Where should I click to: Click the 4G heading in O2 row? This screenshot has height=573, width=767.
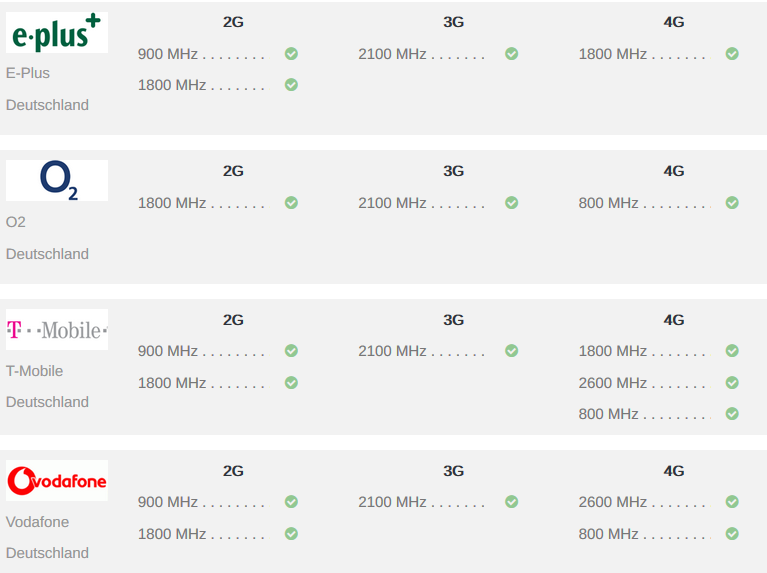(x=674, y=171)
